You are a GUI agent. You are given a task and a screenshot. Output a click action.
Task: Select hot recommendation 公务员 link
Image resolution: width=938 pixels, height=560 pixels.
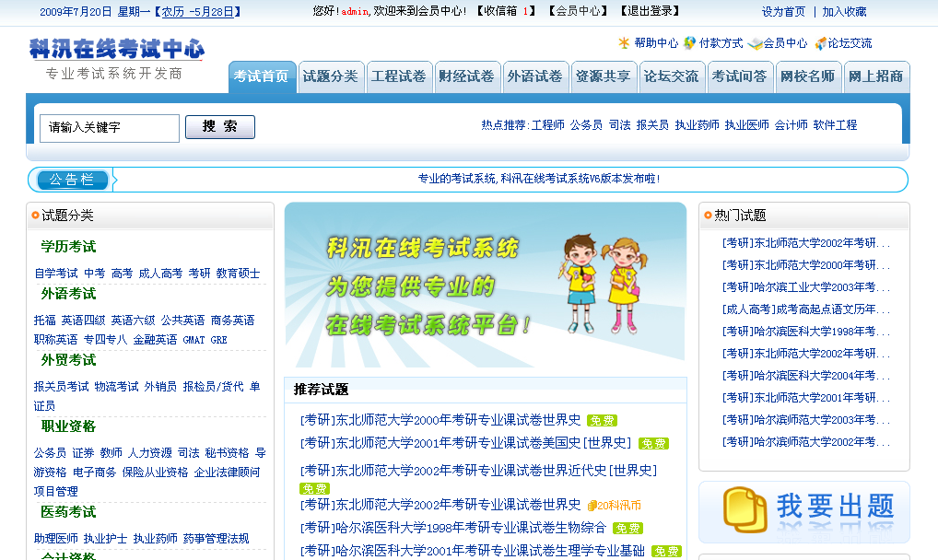586,125
